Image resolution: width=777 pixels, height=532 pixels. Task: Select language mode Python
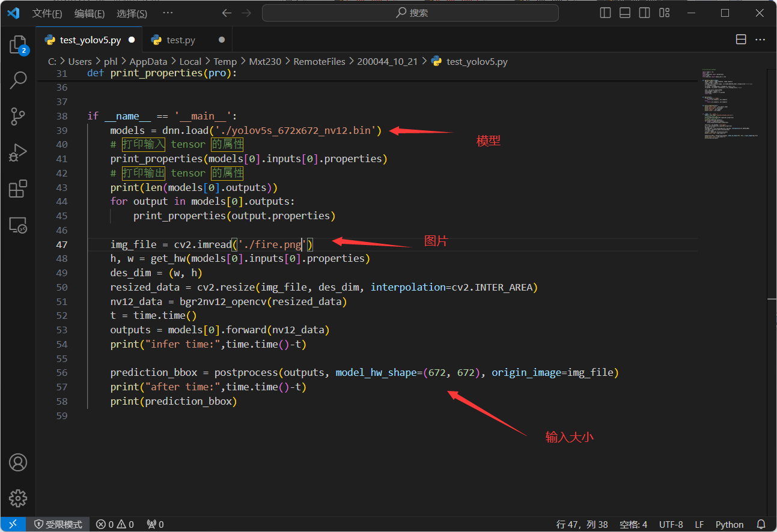(730, 524)
